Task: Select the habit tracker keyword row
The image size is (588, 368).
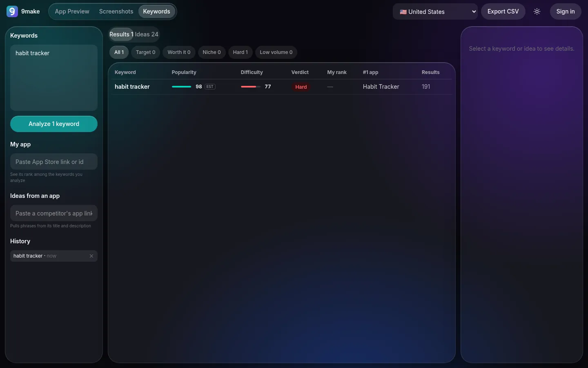Action: click(282, 87)
